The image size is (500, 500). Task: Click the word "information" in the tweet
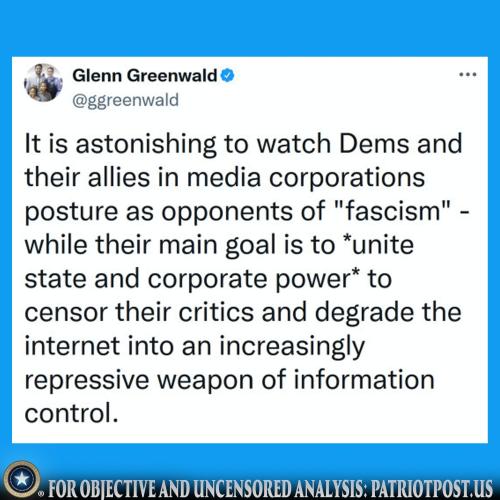coord(364,379)
